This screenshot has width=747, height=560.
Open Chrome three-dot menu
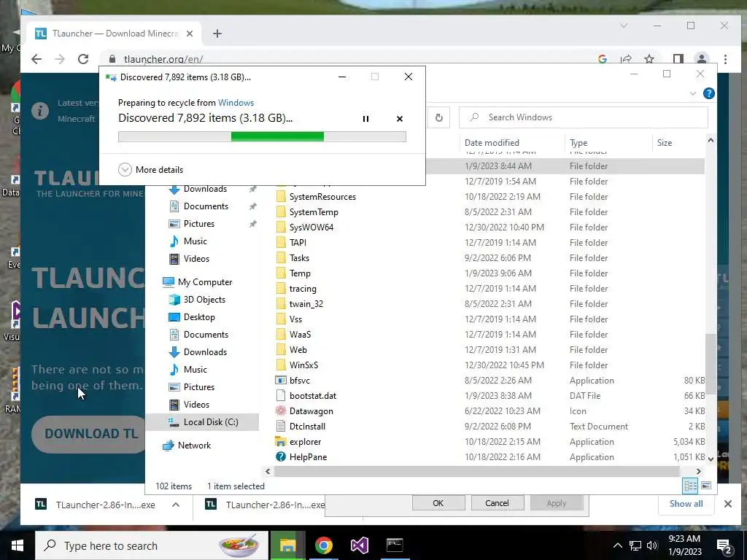(725, 59)
